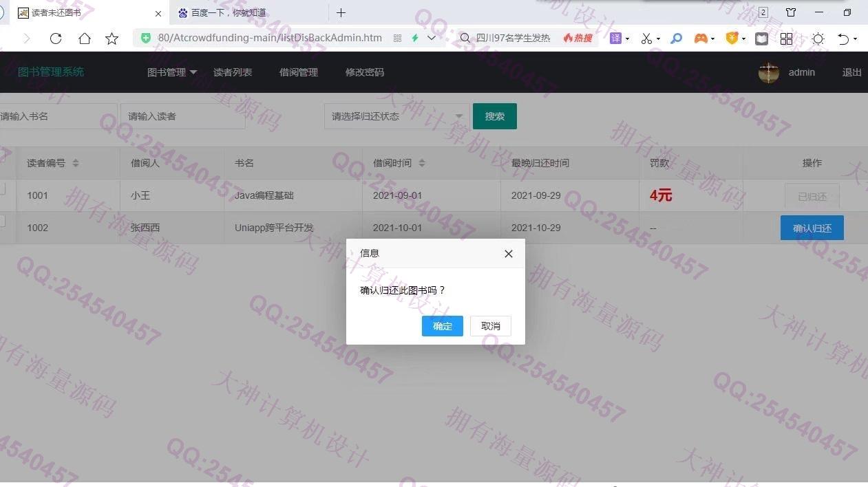The height and width of the screenshot is (487, 868).
Task: Open the 借阅管理 menu item
Action: 299,72
